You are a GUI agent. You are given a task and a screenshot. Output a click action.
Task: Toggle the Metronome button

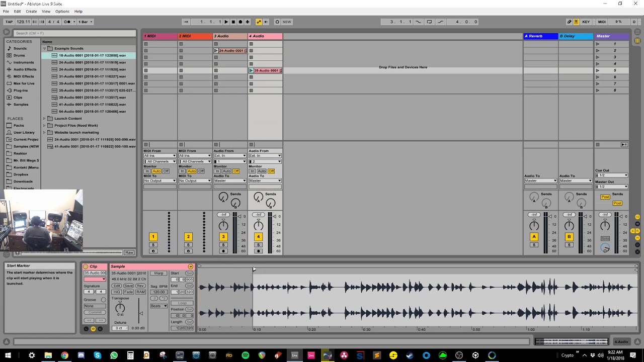tap(68, 22)
